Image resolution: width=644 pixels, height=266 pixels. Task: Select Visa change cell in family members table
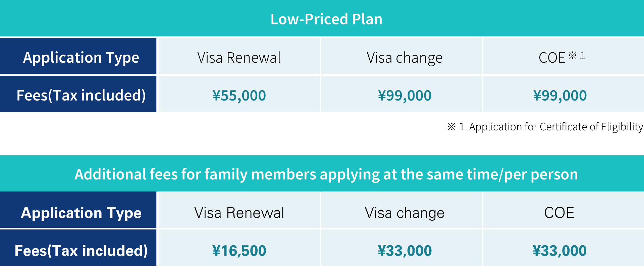tap(405, 213)
